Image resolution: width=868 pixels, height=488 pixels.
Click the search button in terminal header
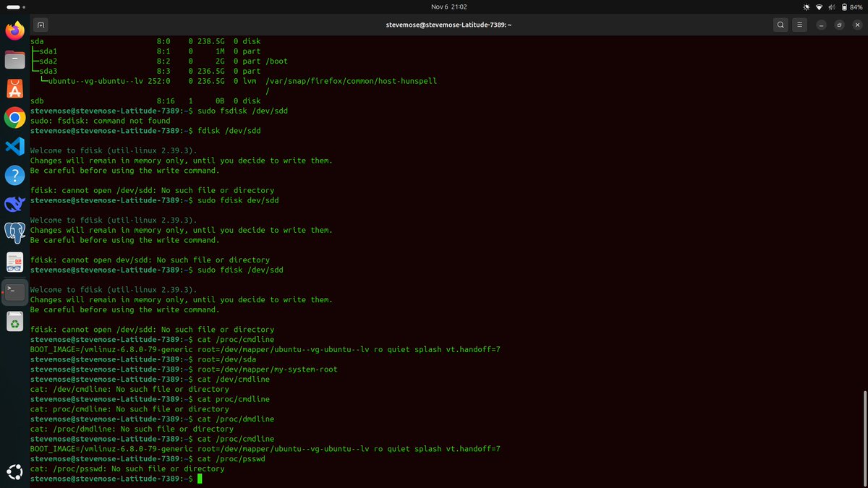(x=780, y=24)
